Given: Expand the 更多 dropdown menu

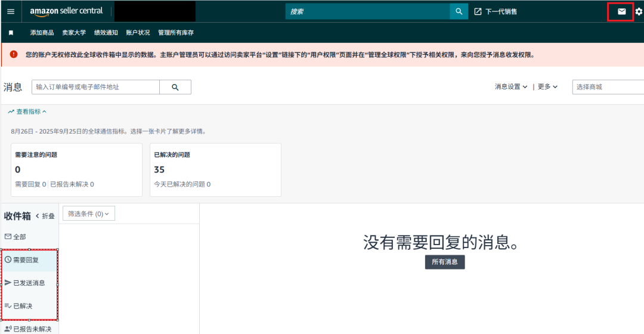Looking at the screenshot, I should tap(547, 86).
